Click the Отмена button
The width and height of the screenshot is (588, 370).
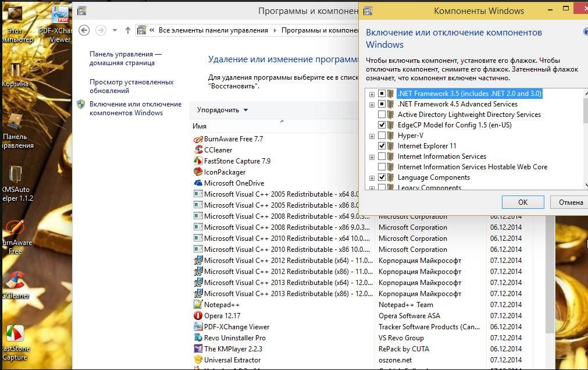click(571, 202)
